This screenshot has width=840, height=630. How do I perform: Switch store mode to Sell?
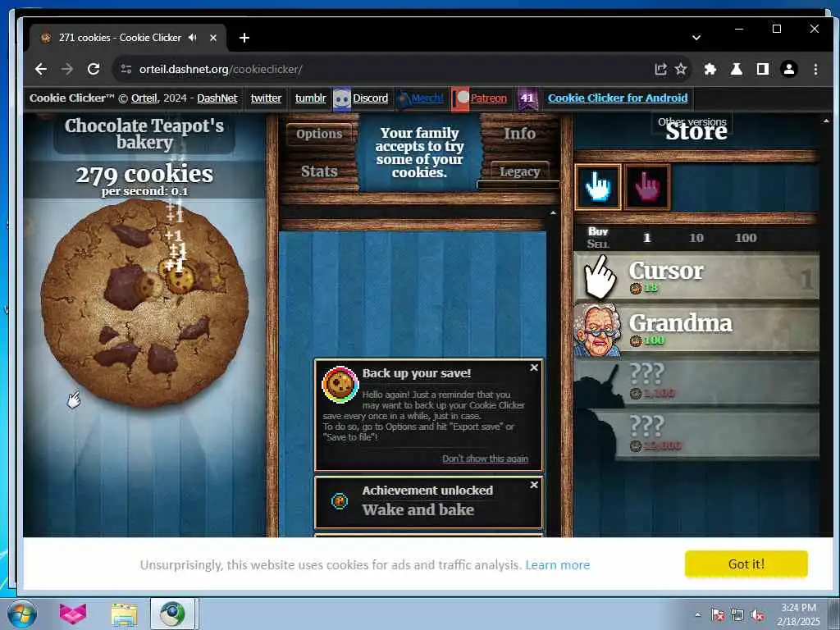coord(598,244)
